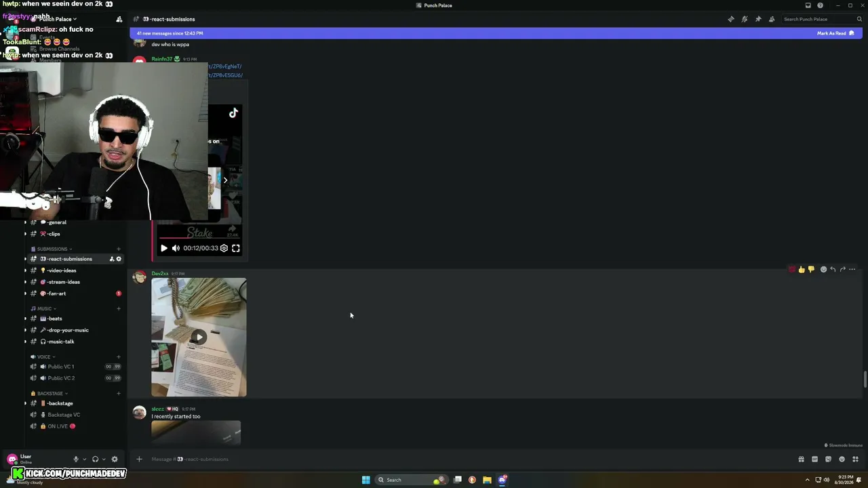Collapse the MUSIC category
The height and width of the screenshot is (488, 868).
(44, 308)
